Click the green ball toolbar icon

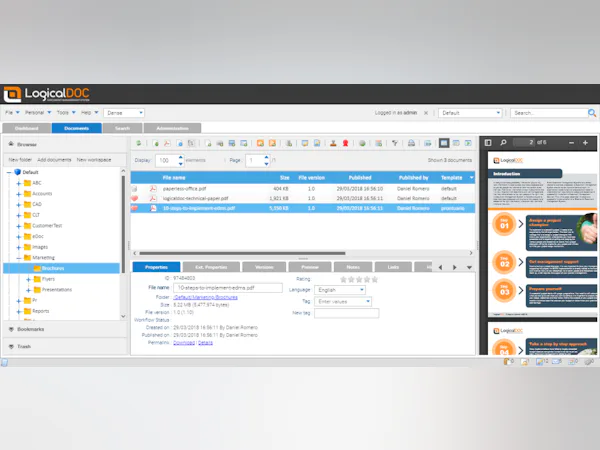tap(362, 143)
